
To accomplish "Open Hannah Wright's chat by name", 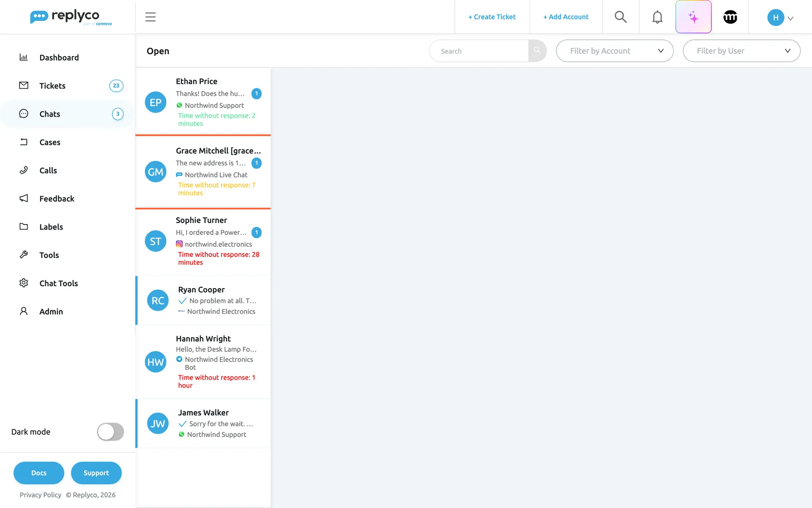I will [203, 339].
